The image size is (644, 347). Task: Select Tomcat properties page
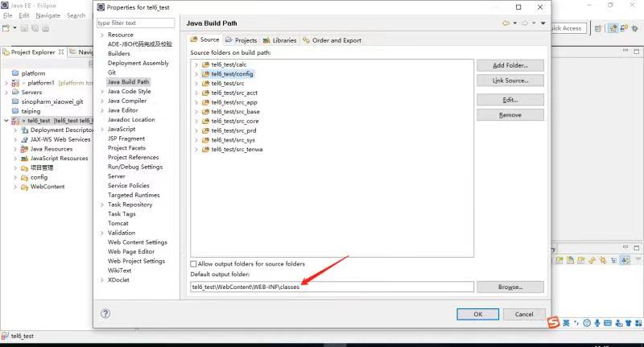118,223
